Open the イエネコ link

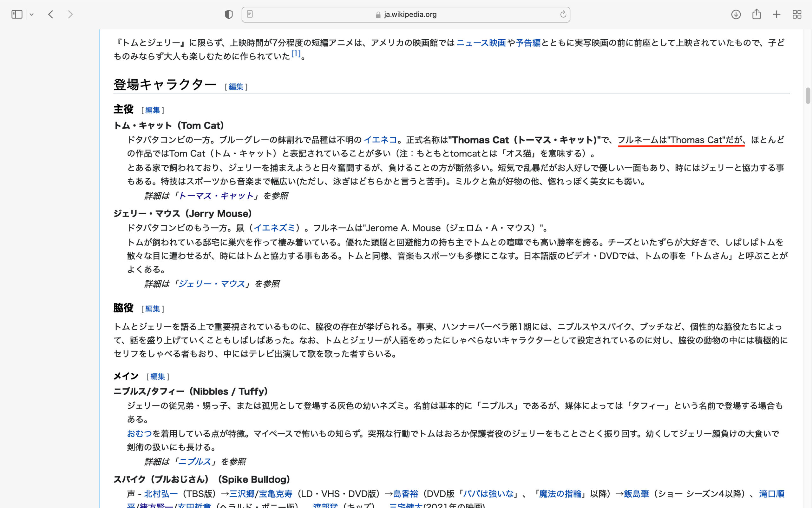[x=380, y=140]
